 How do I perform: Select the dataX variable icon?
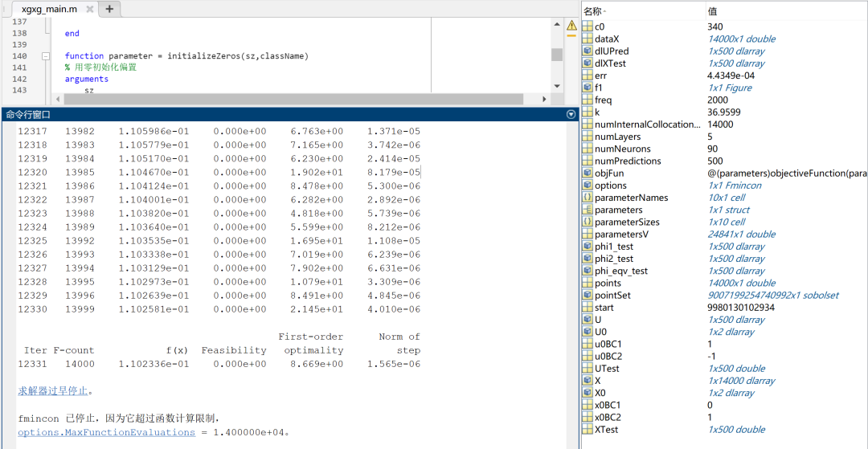pos(588,39)
